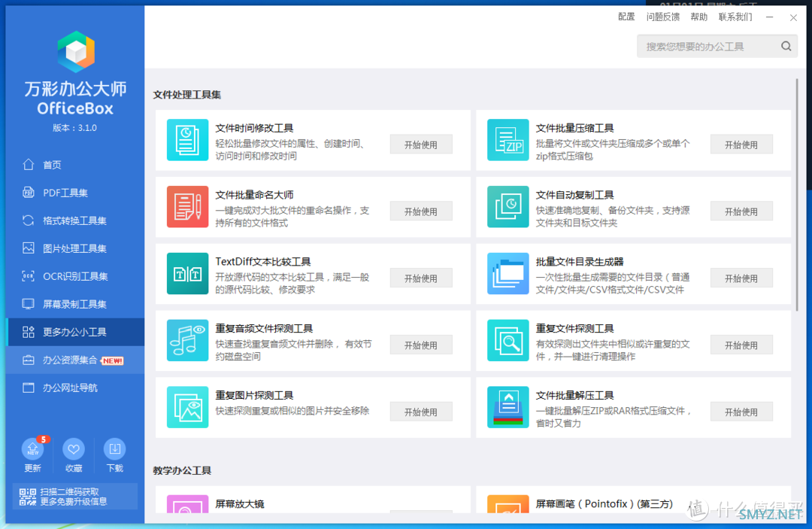Click the 文件批量压缩工具 ZIP icon

pyautogui.click(x=508, y=140)
